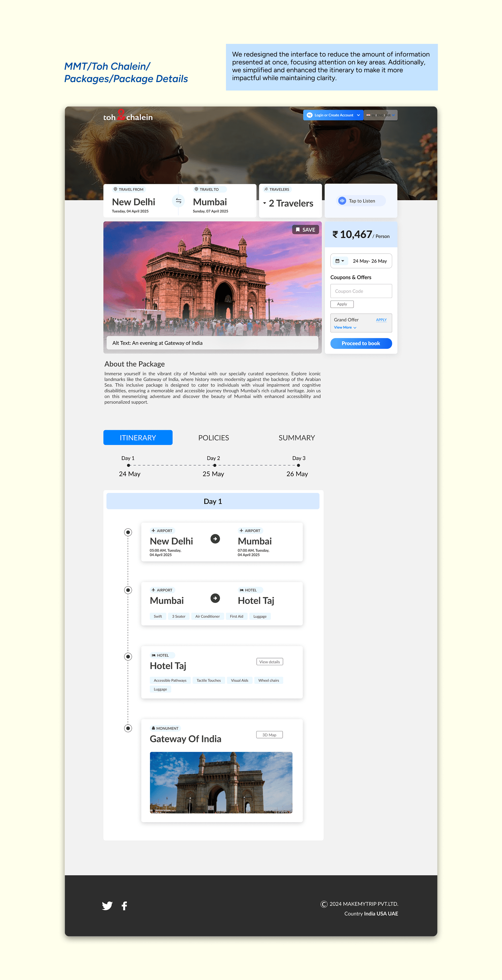Open the calendar date picker dropdown
This screenshot has width=502, height=980.
[340, 261]
